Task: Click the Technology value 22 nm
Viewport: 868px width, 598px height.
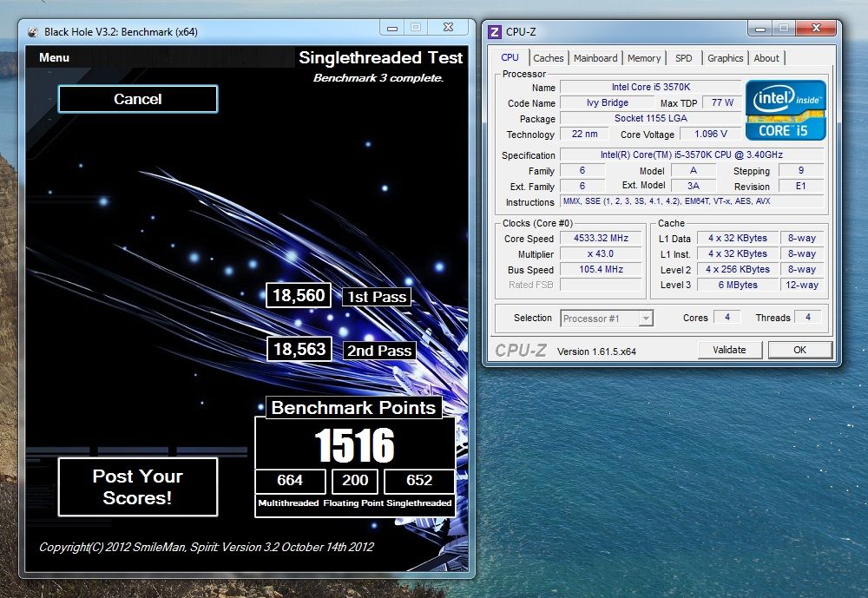Action: click(x=584, y=134)
